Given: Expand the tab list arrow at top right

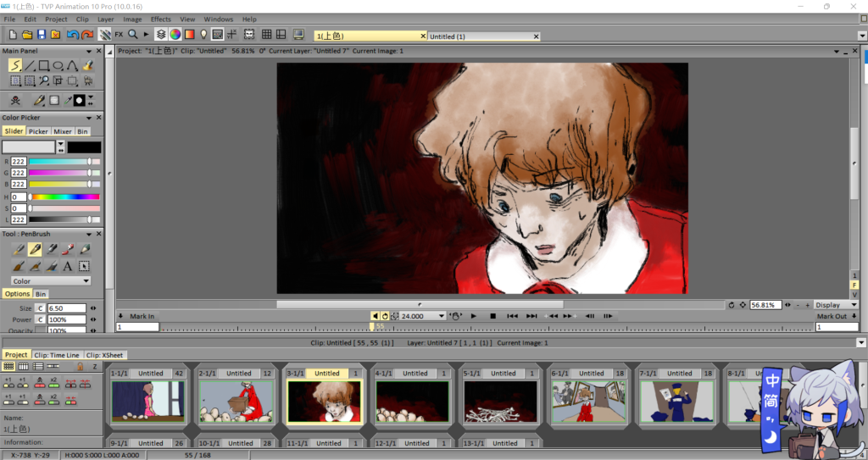Looking at the screenshot, I should [x=862, y=36].
